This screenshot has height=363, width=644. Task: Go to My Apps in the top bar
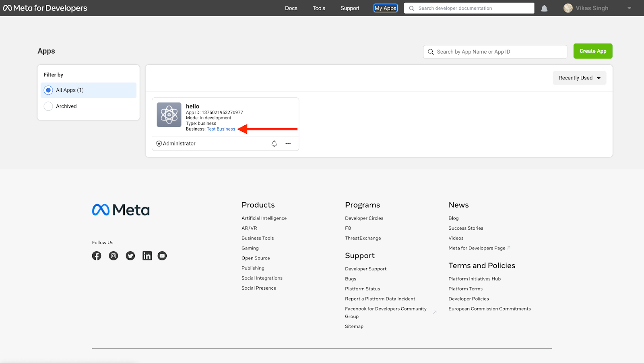pos(386,8)
